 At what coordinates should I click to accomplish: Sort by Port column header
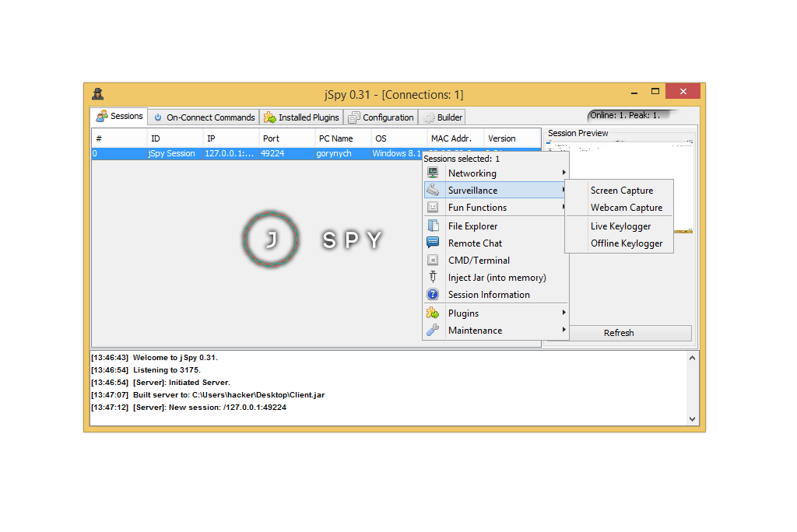[x=286, y=138]
